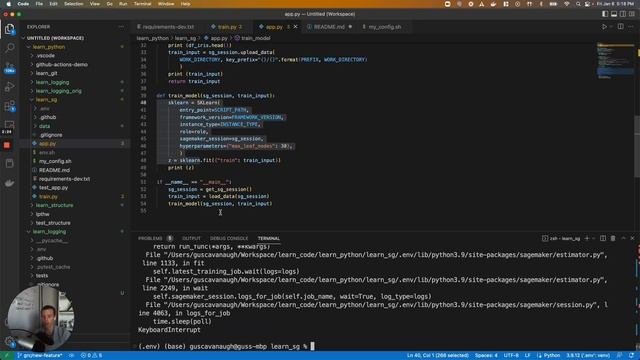Switch to README.md editor tab
The width and height of the screenshot is (640, 360).
(329, 27)
